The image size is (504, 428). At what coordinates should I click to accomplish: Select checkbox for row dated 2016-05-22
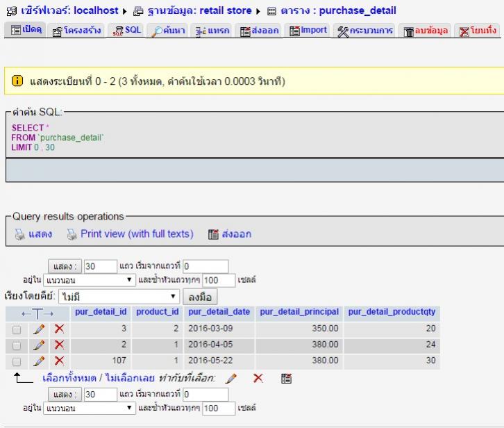click(x=17, y=362)
